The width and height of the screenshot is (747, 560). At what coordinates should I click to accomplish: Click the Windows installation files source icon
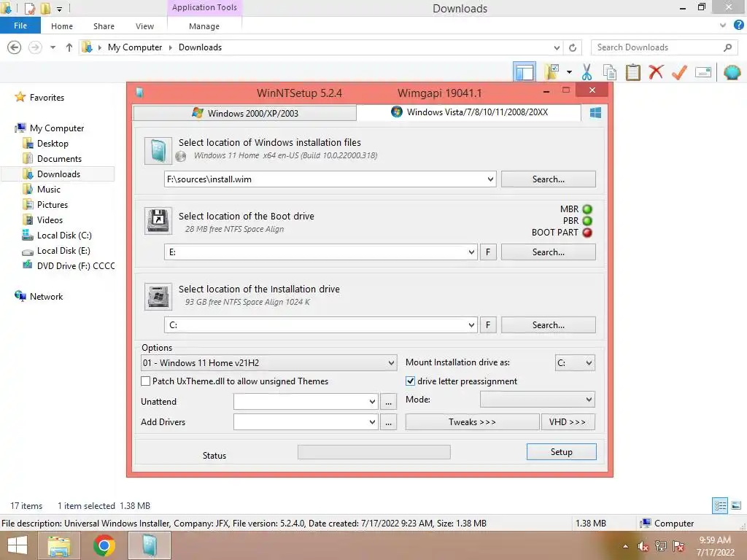tap(158, 151)
